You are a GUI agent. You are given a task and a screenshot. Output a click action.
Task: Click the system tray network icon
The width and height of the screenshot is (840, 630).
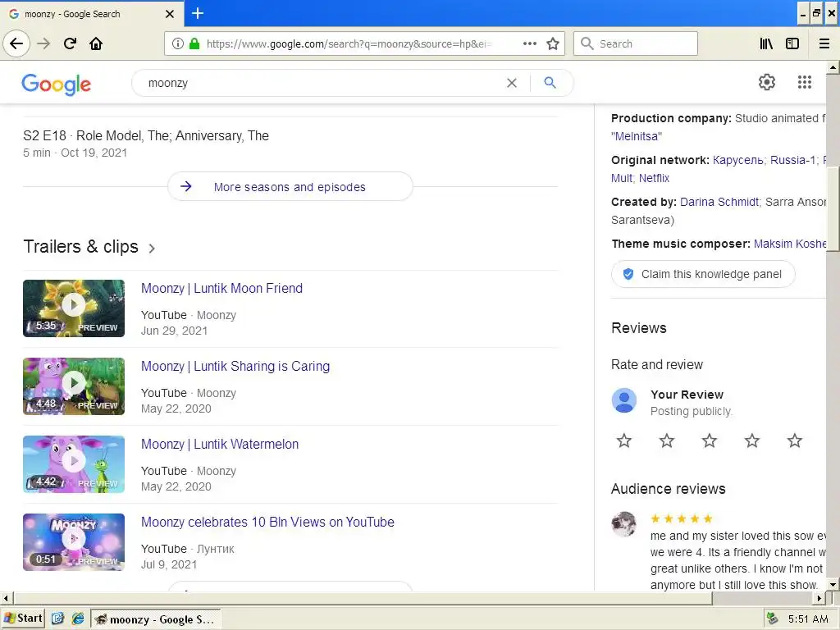pyautogui.click(x=773, y=619)
